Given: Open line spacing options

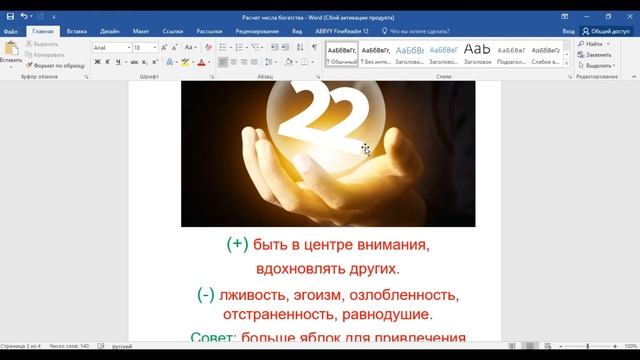Looking at the screenshot, I should pyautogui.click(x=269, y=62).
